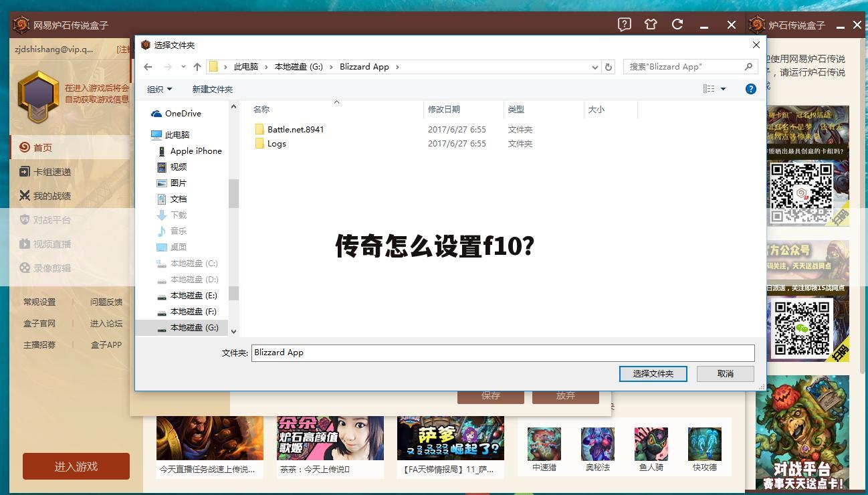This screenshot has height=495, width=868.
Task: Select 此电脑 in navigation tree
Action: 171,134
